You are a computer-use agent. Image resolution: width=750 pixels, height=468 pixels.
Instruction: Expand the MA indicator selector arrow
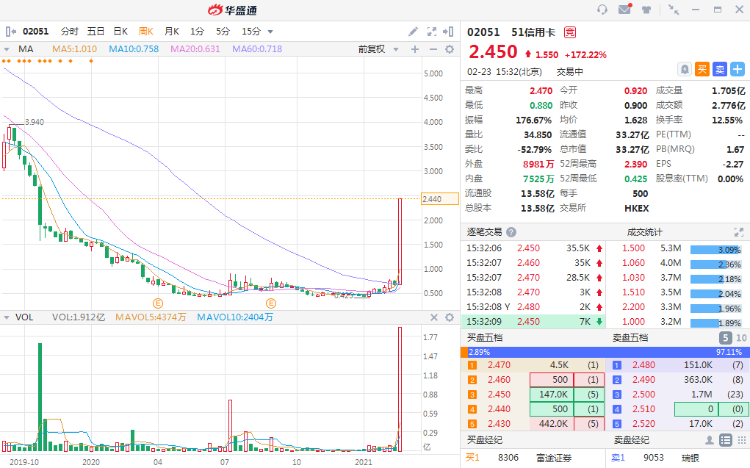click(x=7, y=49)
